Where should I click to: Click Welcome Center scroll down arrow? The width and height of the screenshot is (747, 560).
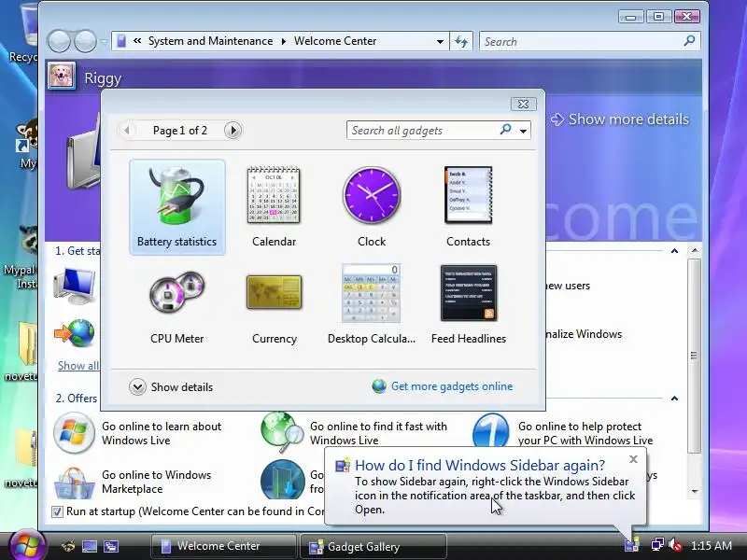click(x=695, y=491)
